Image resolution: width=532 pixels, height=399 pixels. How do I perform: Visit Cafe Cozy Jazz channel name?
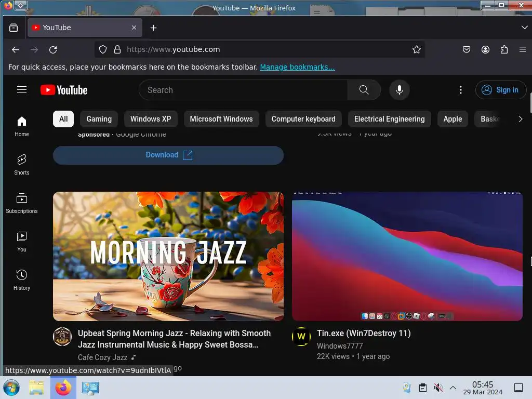103,357
